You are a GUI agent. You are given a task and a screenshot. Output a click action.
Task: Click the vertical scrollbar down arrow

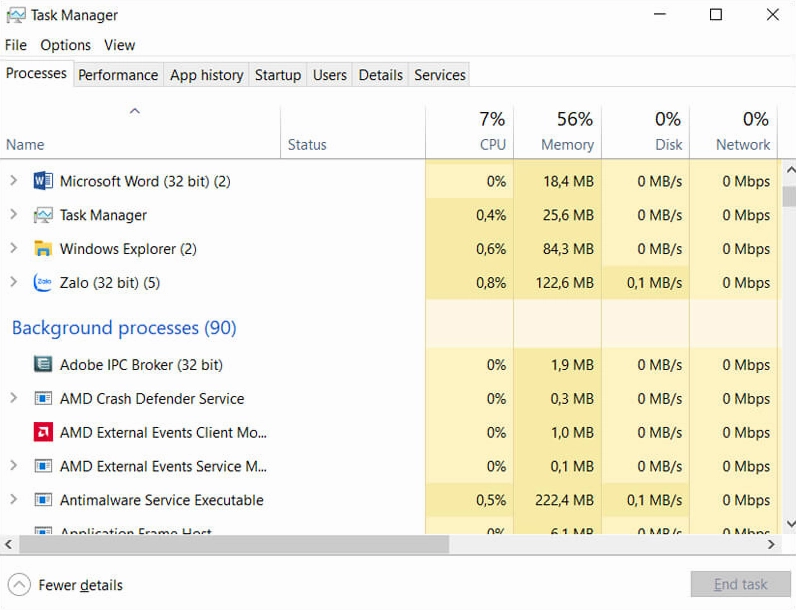(790, 524)
